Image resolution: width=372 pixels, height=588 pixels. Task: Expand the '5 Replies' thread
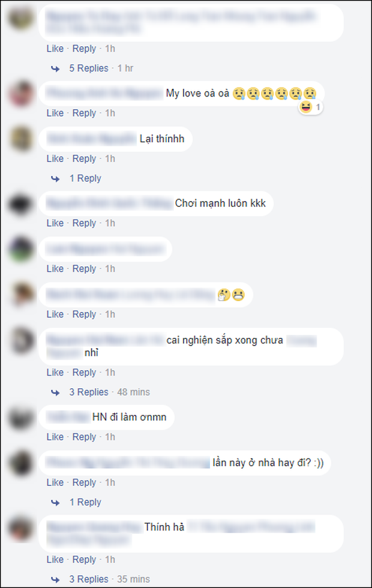(89, 68)
